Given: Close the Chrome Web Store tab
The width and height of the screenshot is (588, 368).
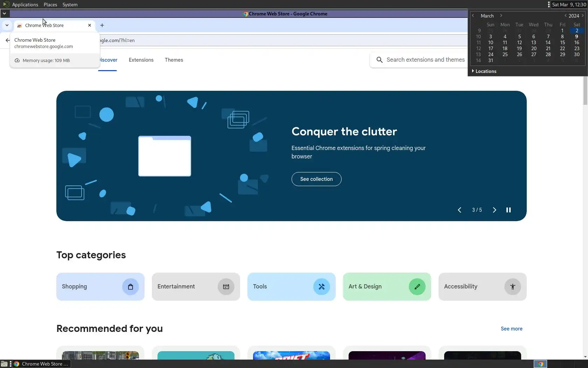Looking at the screenshot, I should click(x=90, y=25).
